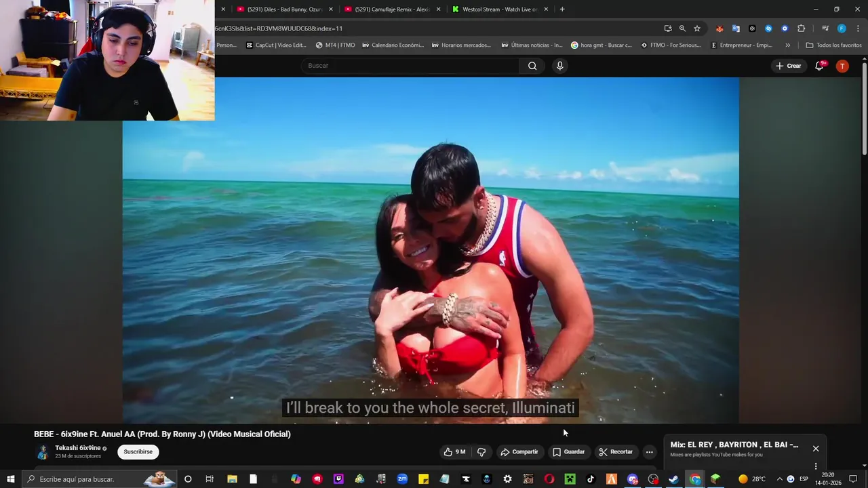This screenshot has height=488, width=868.
Task: Open TikTok from the taskbar
Action: tap(591, 479)
